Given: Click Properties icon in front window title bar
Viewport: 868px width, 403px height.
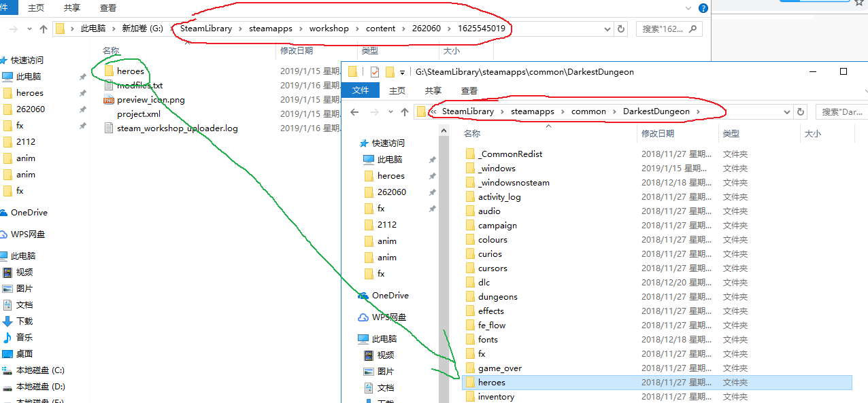Looking at the screenshot, I should click(375, 72).
